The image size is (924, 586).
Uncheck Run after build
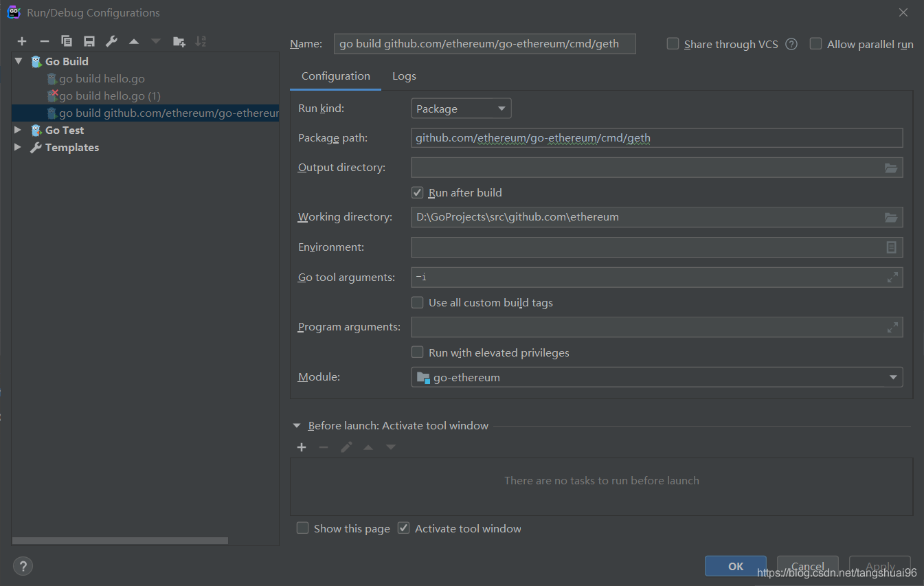pyautogui.click(x=417, y=192)
